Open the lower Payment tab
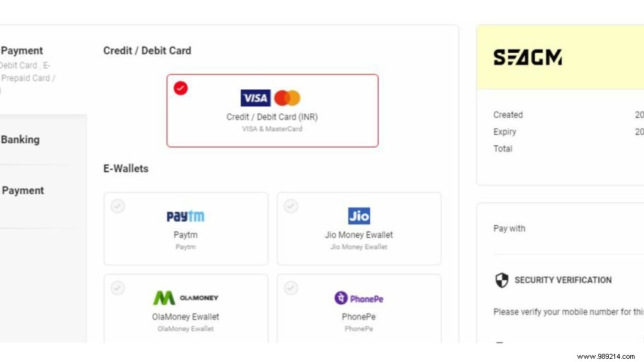The width and height of the screenshot is (644, 362). point(23,190)
